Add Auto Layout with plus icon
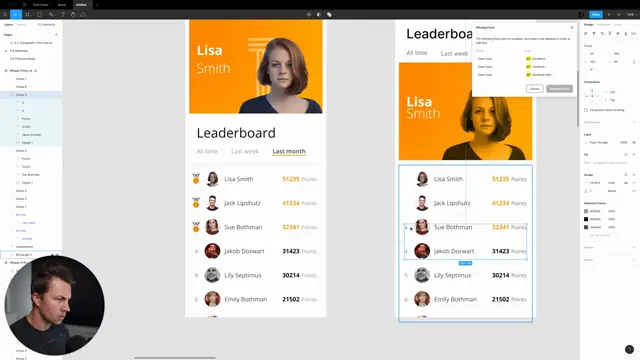This screenshot has width=640, height=360. (634, 122)
